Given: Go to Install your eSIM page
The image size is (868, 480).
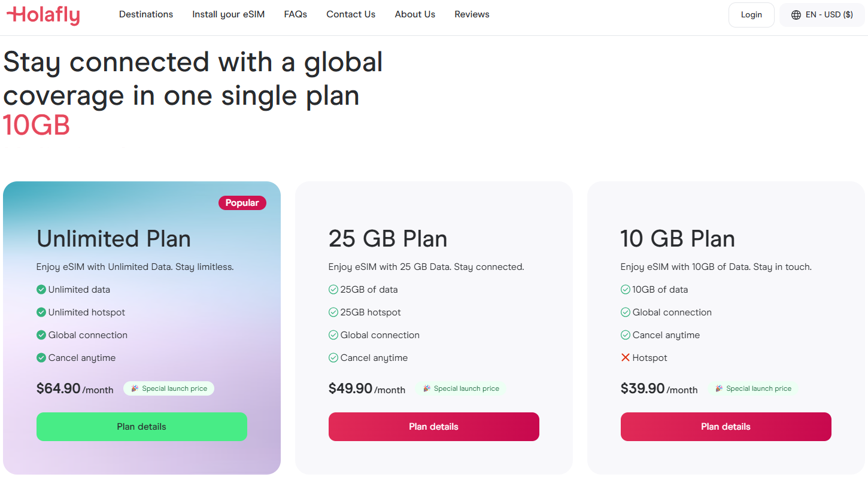Looking at the screenshot, I should 228,14.
